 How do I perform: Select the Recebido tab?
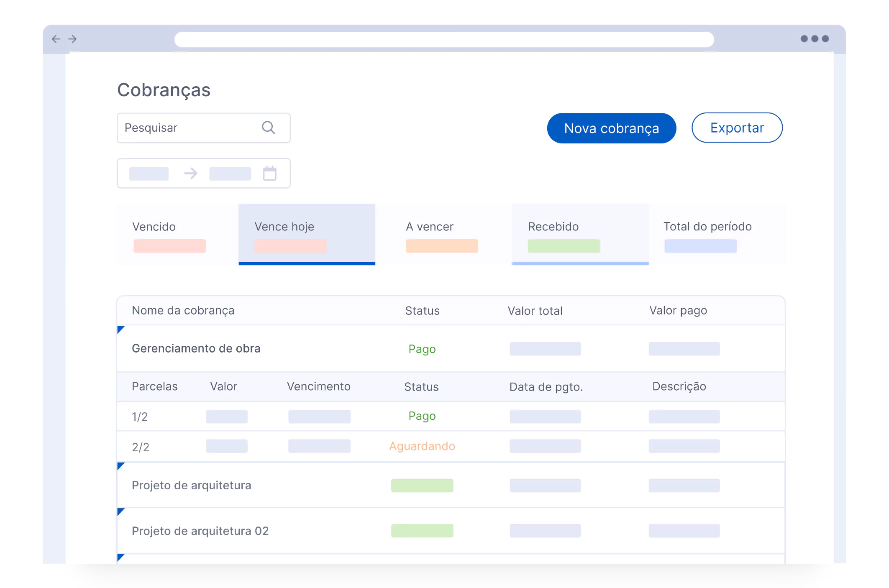point(580,234)
